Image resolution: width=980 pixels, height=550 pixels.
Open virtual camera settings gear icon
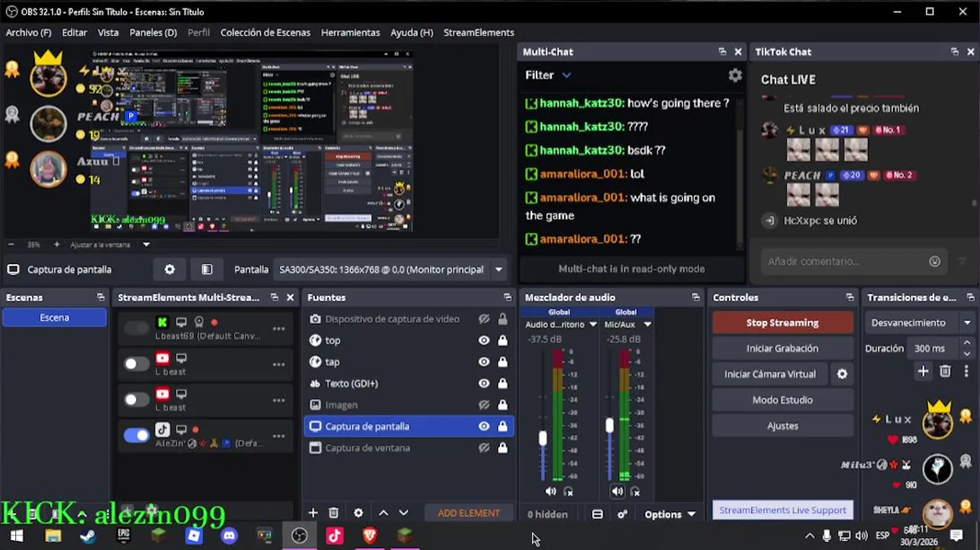pos(842,374)
